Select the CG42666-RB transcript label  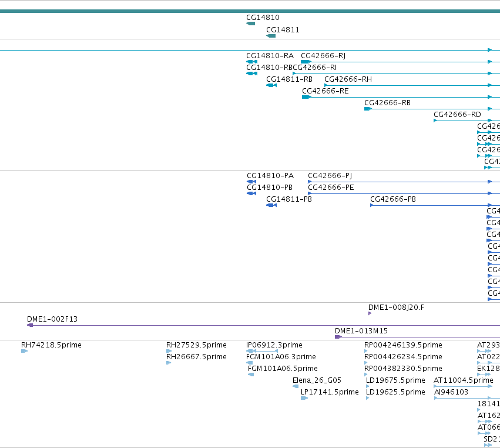[x=387, y=103]
